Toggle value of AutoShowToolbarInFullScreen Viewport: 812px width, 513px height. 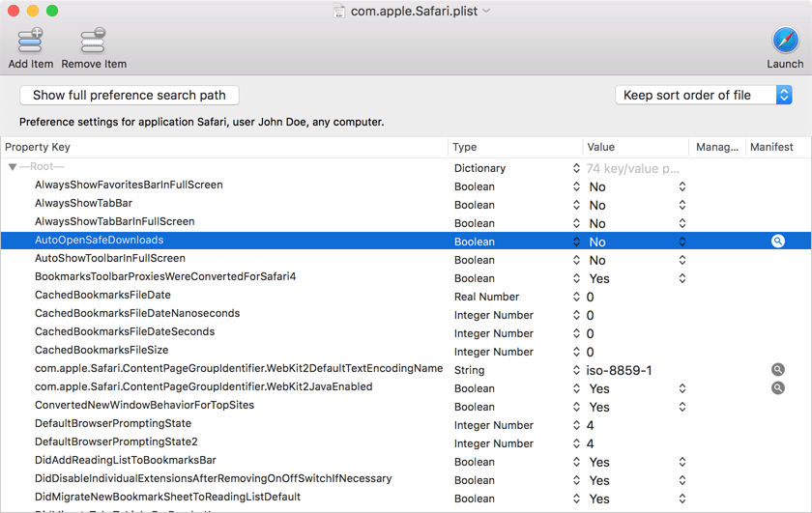coord(682,260)
